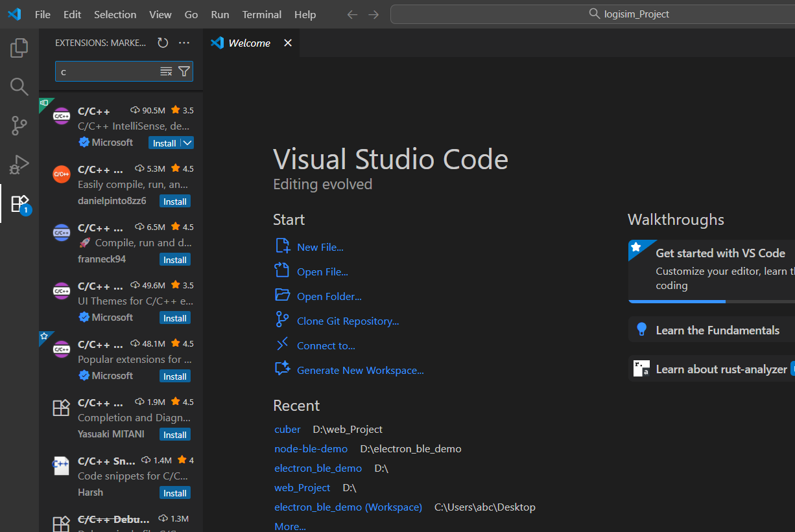This screenshot has width=795, height=532.
Task: Click the Extensions icon in activity bar
Action: pos(19,203)
